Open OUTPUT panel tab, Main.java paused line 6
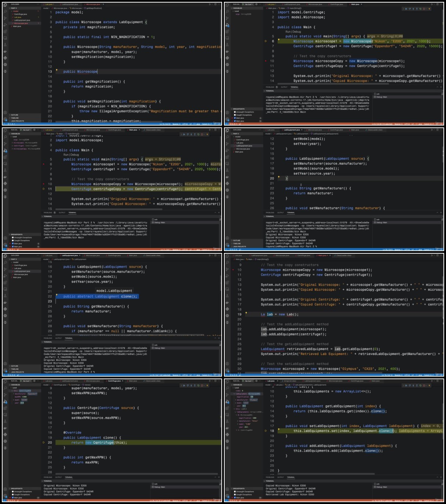The image size is (446, 504). tap(284, 87)
